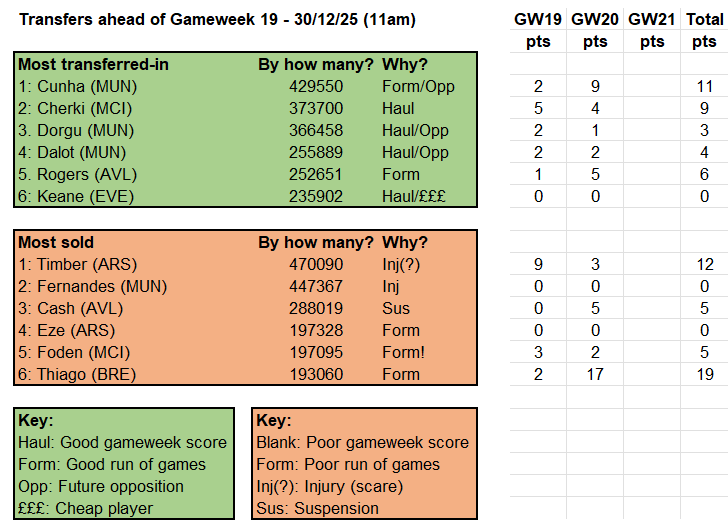Click 'Opp: Future opposition' in the green key
728x532 pixels.
[x=101, y=486]
